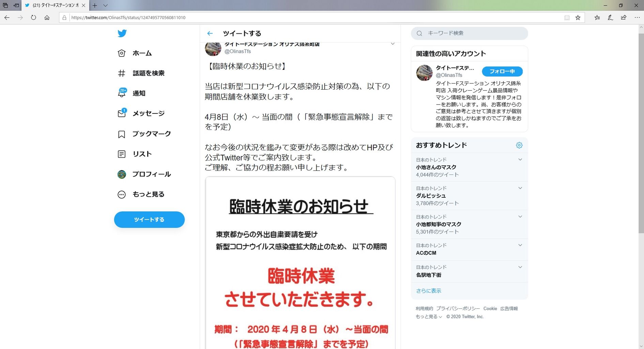This screenshot has width=644, height=349.
Task: Open browser settings ellipsis menu
Action: point(637,18)
